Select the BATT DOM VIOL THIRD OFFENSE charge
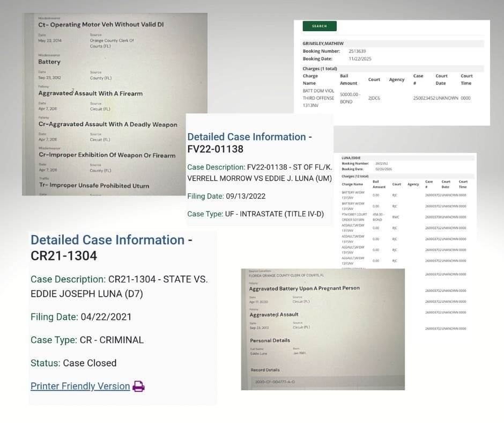 click(x=318, y=98)
